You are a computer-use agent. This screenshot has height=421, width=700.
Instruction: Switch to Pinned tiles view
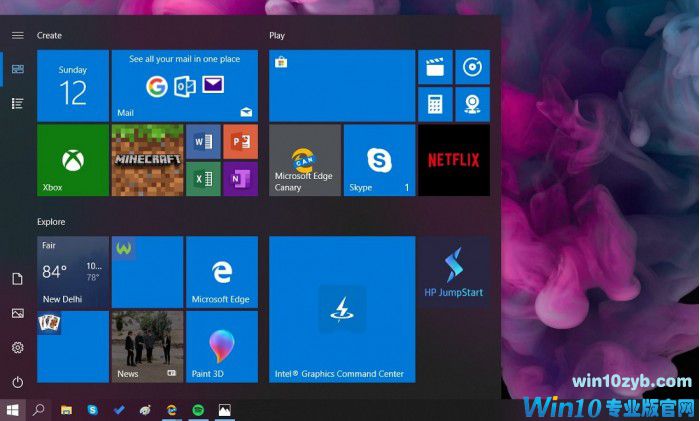17,69
